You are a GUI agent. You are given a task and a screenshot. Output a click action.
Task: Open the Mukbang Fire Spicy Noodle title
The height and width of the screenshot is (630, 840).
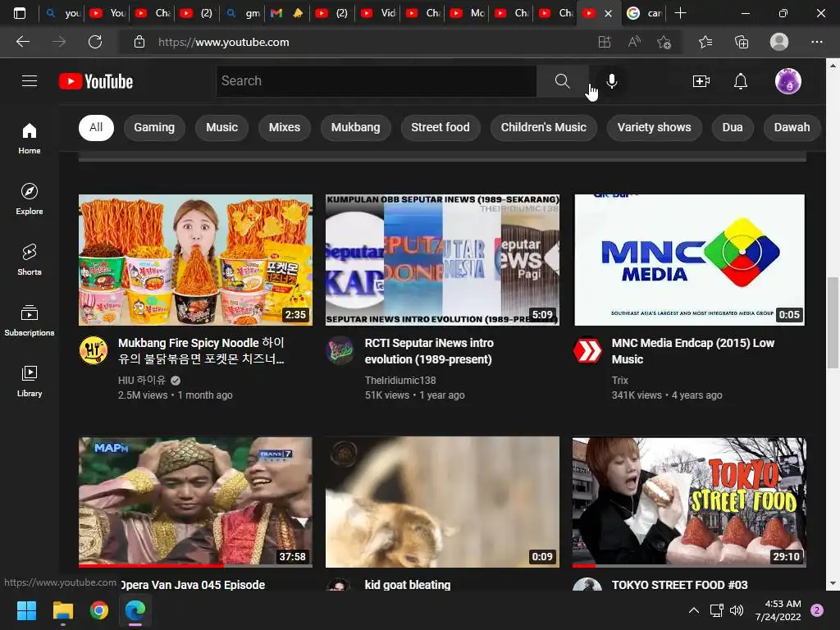pyautogui.click(x=202, y=351)
